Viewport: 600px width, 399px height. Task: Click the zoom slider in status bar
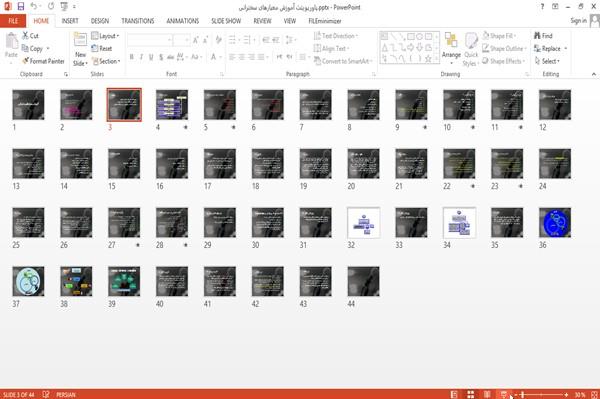[541, 394]
